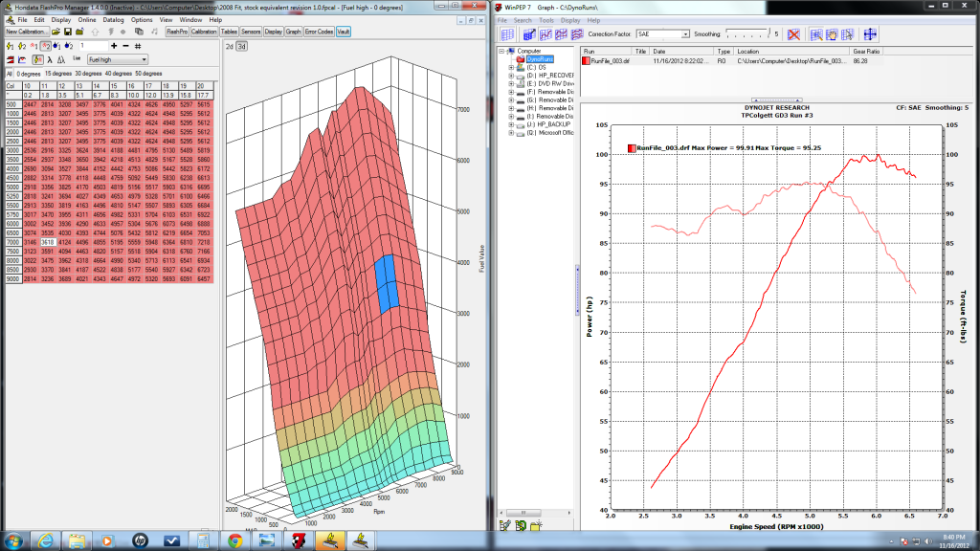The height and width of the screenshot is (551, 980).
Task: Open the Error Codes window button
Action: (319, 32)
